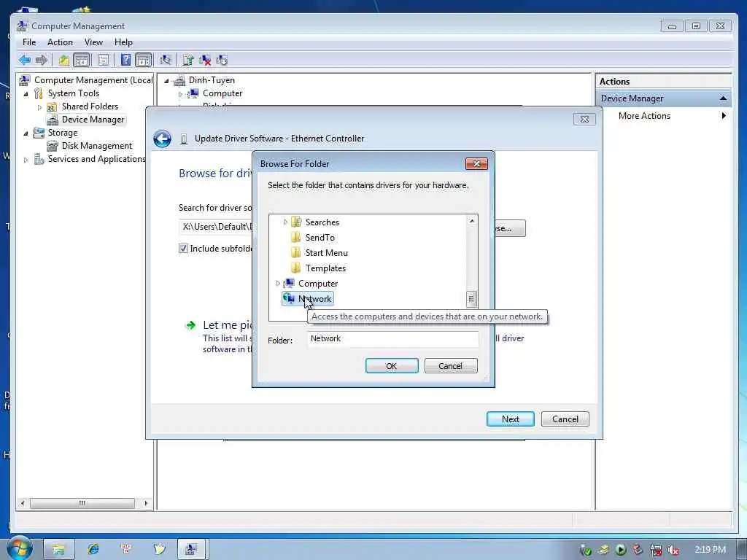The image size is (747, 560).
Task: Expand Computer node in Browse For Folder
Action: click(x=278, y=284)
